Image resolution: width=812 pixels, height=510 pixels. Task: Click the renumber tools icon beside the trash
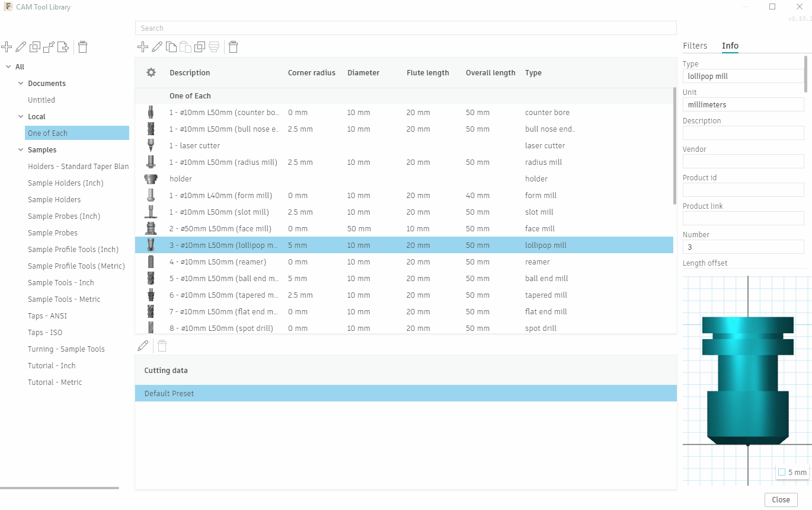pos(214,47)
